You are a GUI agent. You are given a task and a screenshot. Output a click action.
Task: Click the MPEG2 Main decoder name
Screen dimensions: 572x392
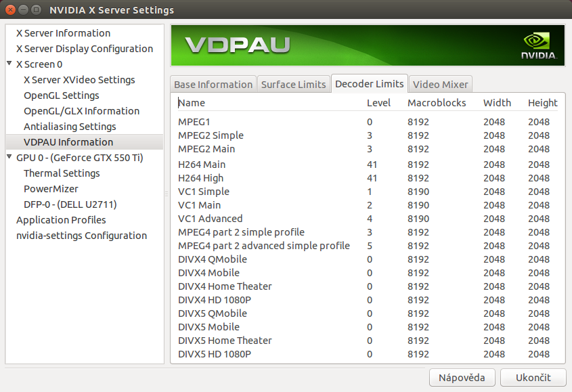206,149
